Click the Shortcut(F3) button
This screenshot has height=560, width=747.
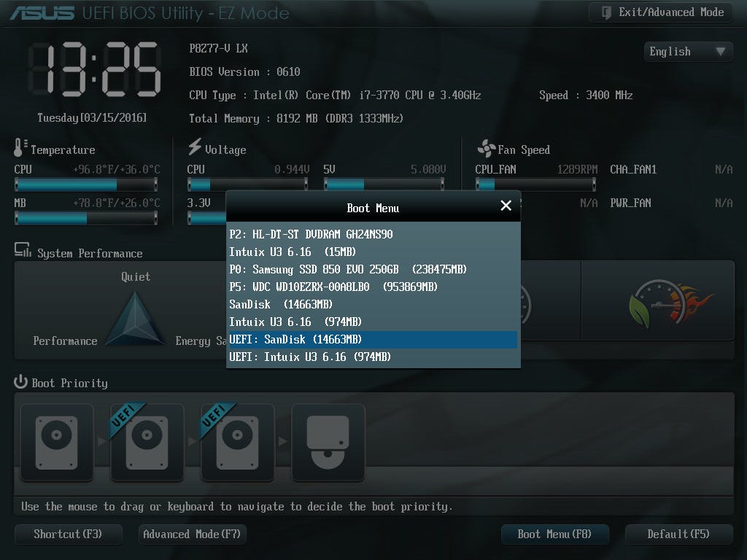coord(68,534)
